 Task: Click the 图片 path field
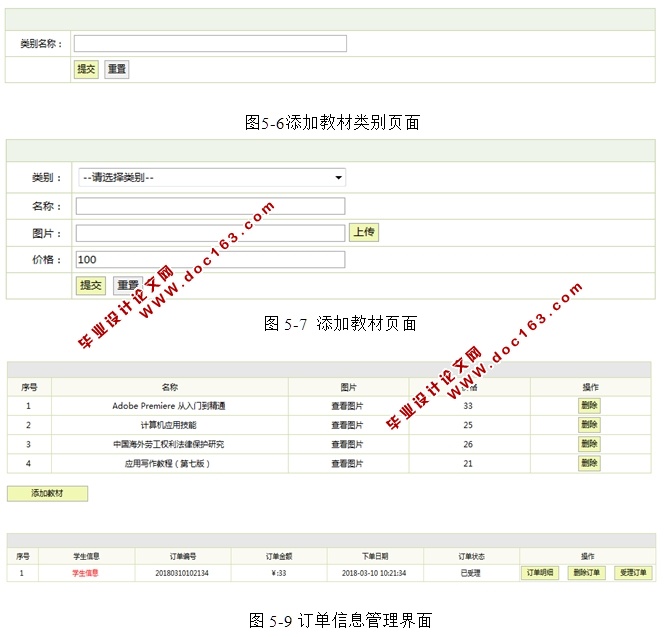coord(210,233)
